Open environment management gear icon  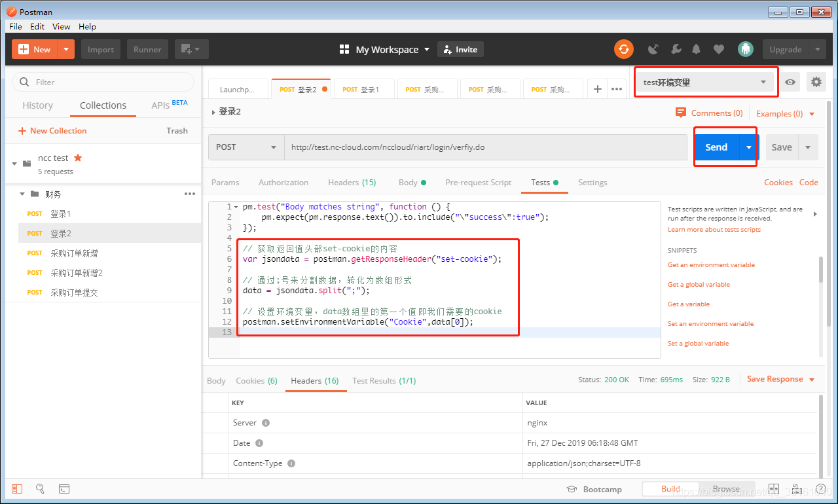click(x=816, y=82)
